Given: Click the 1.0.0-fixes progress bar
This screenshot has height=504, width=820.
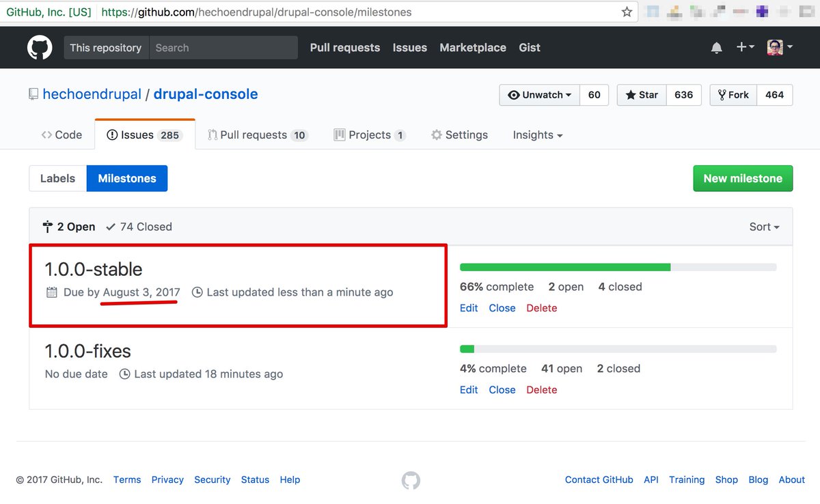Looking at the screenshot, I should 618,349.
